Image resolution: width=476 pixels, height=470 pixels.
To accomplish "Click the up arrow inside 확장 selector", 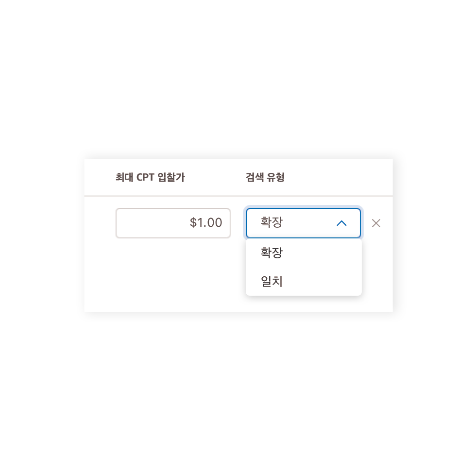I will click(x=341, y=223).
